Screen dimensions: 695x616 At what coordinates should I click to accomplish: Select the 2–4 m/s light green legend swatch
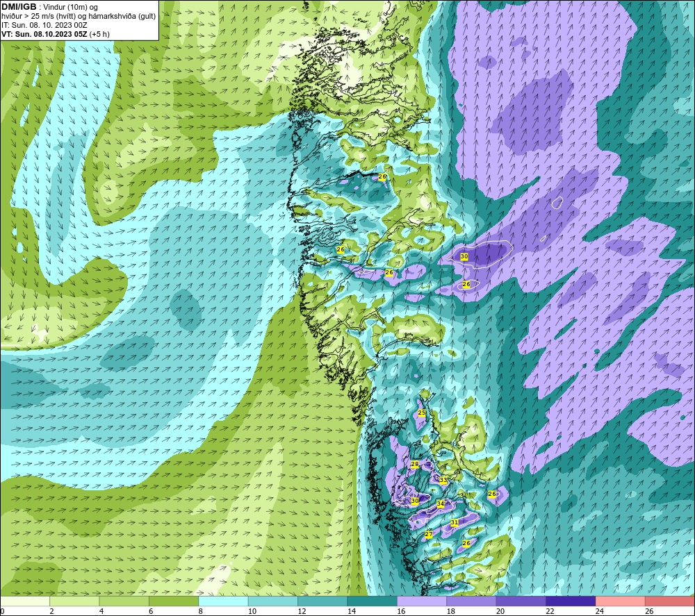74,601
